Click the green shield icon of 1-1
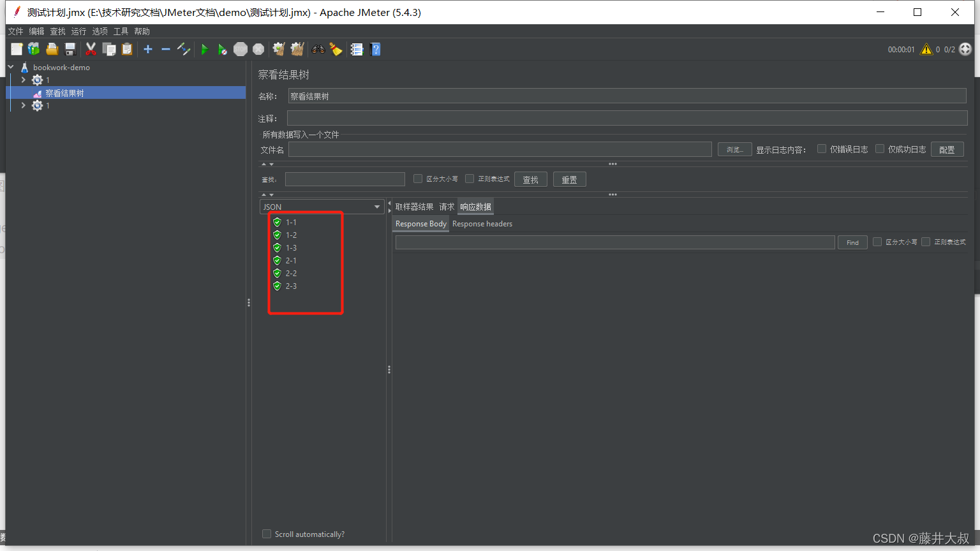The image size is (980, 551). (x=277, y=222)
